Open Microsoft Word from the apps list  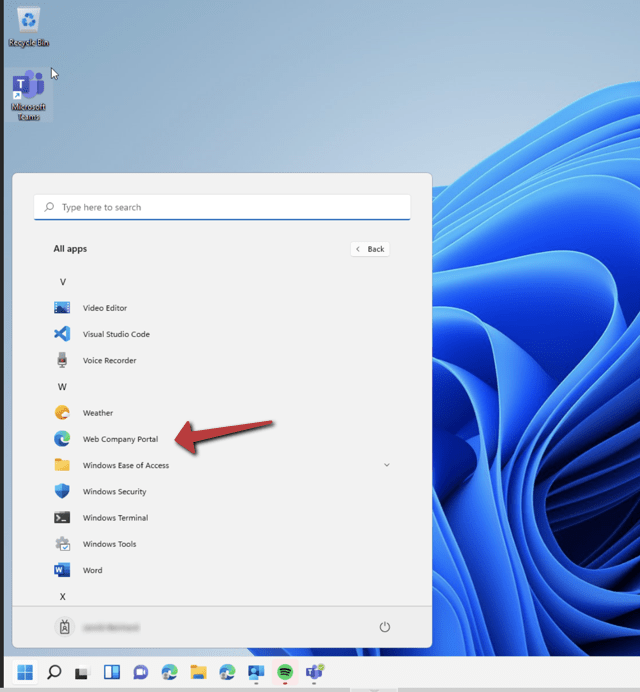pos(92,570)
